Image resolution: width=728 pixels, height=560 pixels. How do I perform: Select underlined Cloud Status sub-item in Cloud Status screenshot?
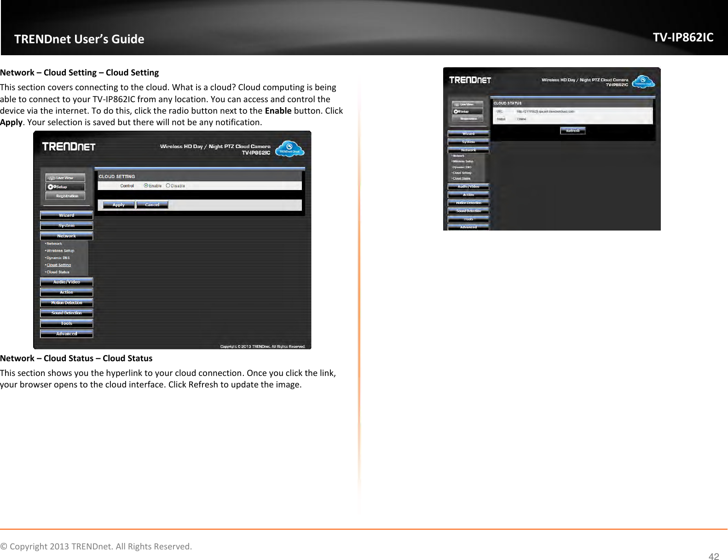tap(461, 179)
